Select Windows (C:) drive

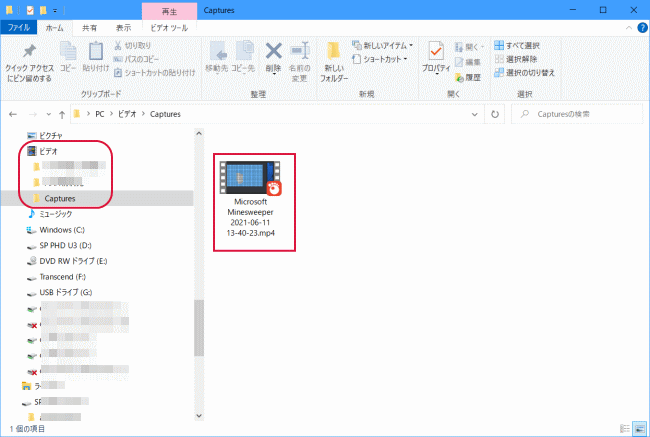(62, 230)
